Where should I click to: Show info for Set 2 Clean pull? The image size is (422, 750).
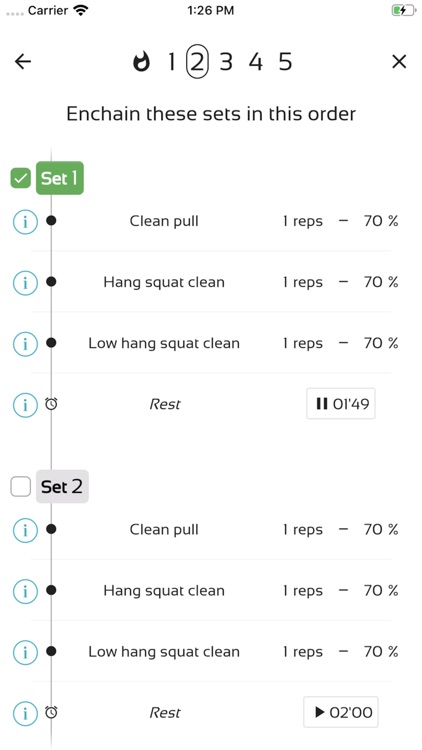tap(25, 530)
